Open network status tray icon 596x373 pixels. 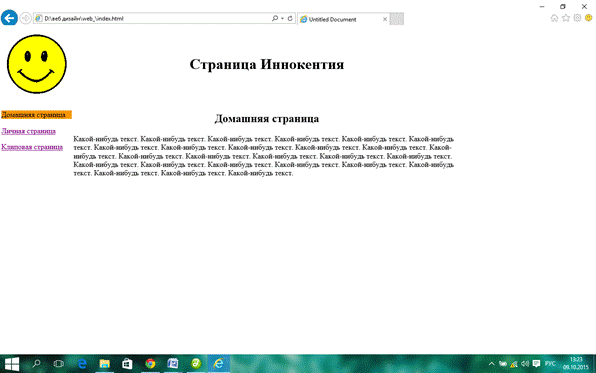(514, 364)
